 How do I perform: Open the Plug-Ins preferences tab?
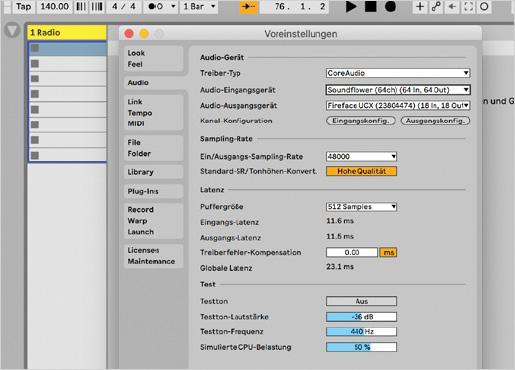154,191
